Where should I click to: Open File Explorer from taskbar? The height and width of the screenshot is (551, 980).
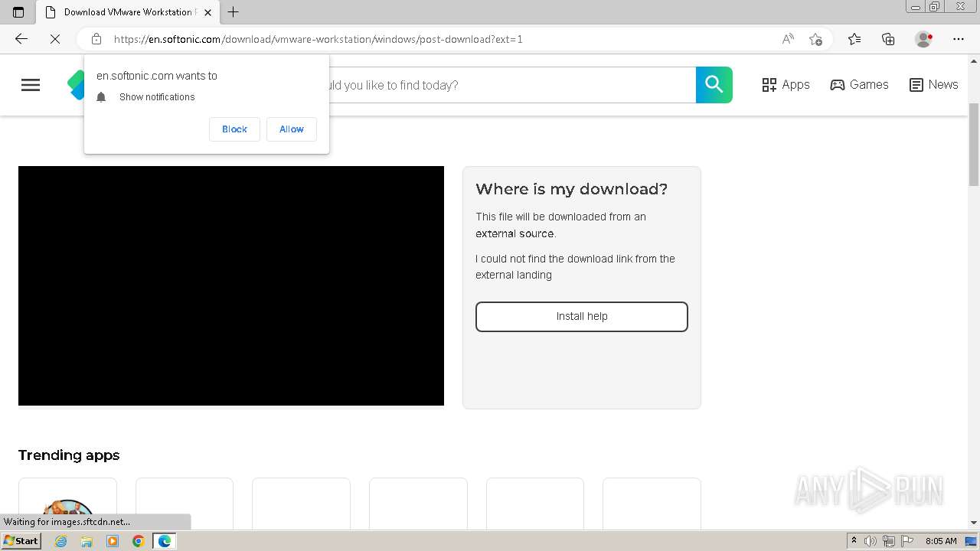click(87, 541)
